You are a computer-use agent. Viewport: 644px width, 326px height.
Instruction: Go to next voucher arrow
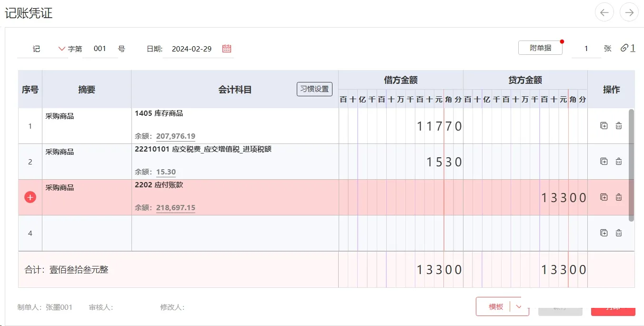tap(629, 12)
